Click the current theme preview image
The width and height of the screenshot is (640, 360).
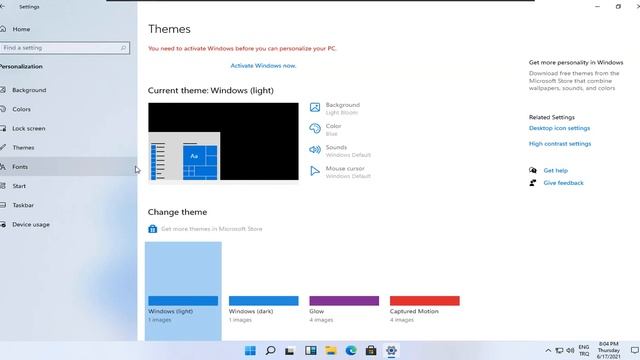223,141
